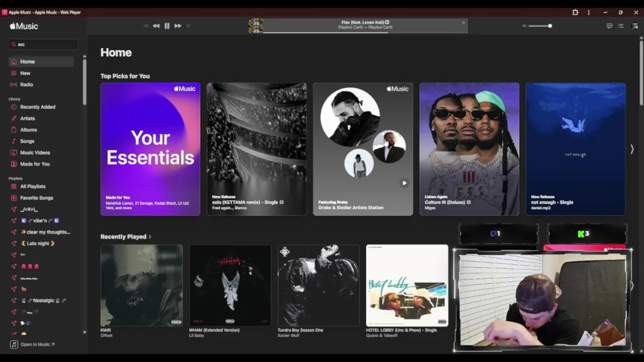Play the Drake & Similar Artists Station
644x362 pixels.
[404, 183]
